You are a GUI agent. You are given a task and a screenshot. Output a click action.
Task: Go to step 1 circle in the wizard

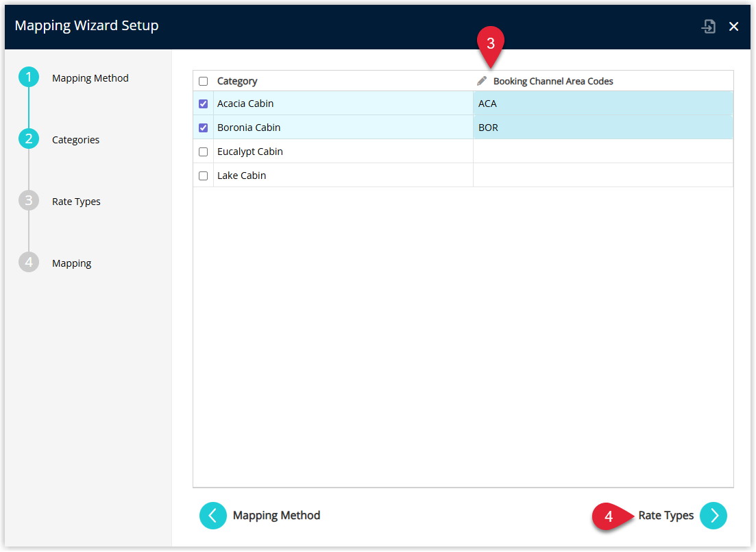(x=29, y=77)
